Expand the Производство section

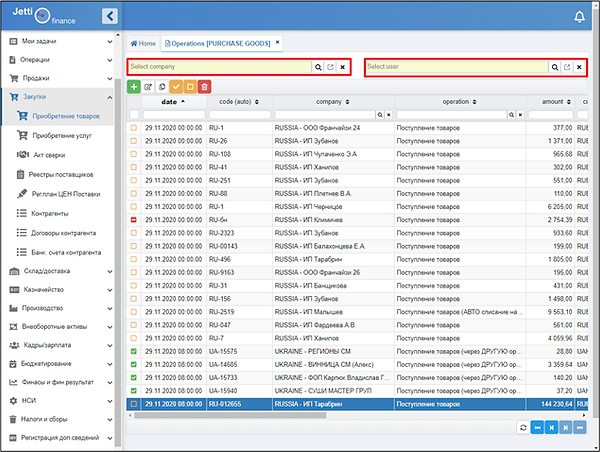point(61,308)
